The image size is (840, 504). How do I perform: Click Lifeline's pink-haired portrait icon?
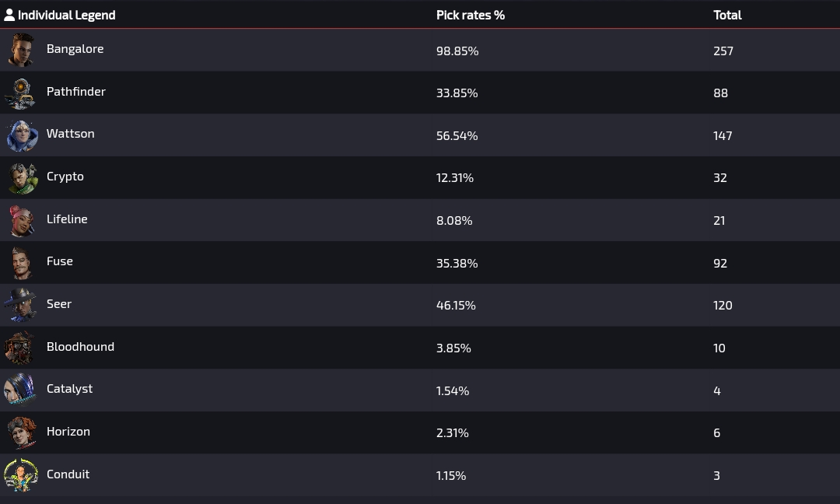pos(22,221)
